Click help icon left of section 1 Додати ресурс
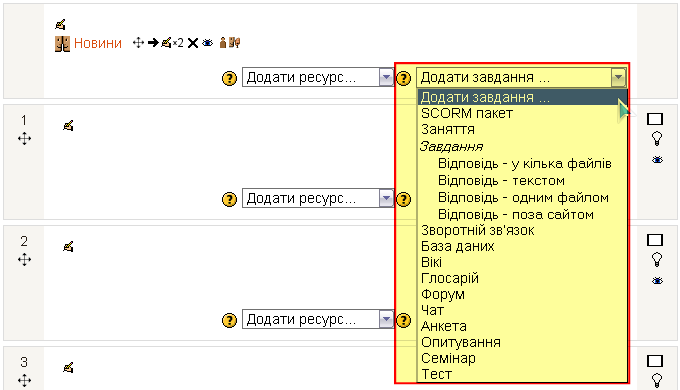The image size is (680, 390). click(x=229, y=200)
